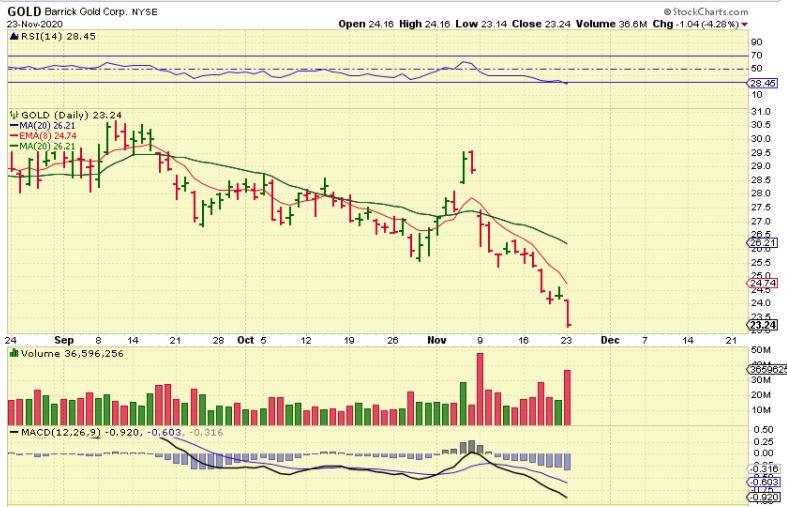Screen dimensions: 787x507
Task: Click the 31.0 label on the price axis
Action: coord(761,111)
